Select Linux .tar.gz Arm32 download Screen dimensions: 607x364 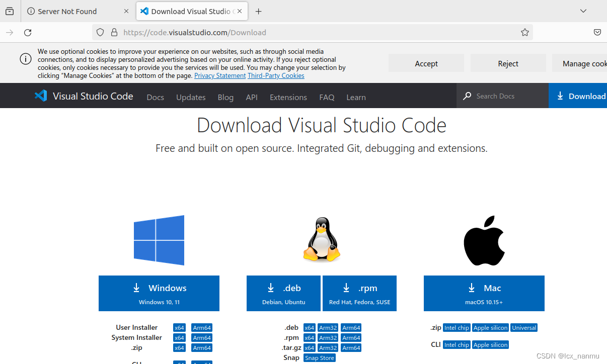click(328, 348)
